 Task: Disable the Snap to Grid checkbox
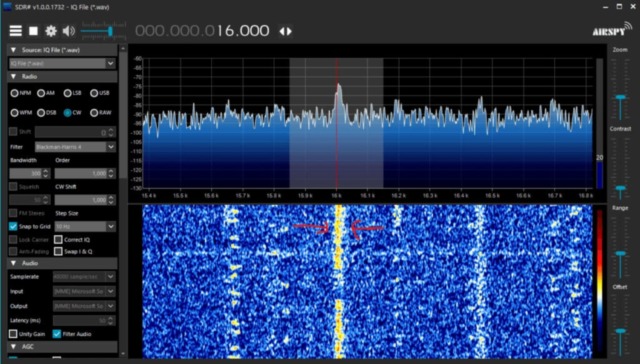pyautogui.click(x=13, y=226)
